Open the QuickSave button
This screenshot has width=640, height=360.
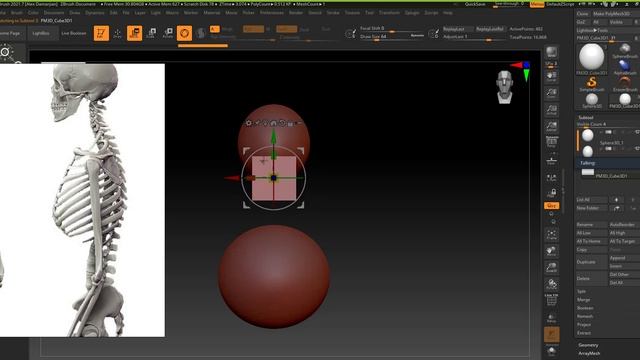(x=475, y=4)
